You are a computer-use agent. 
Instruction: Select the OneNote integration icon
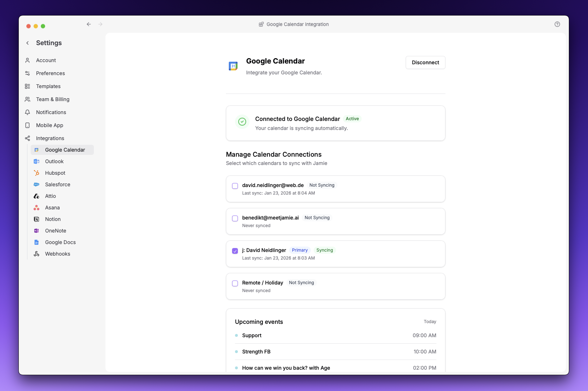click(x=36, y=231)
